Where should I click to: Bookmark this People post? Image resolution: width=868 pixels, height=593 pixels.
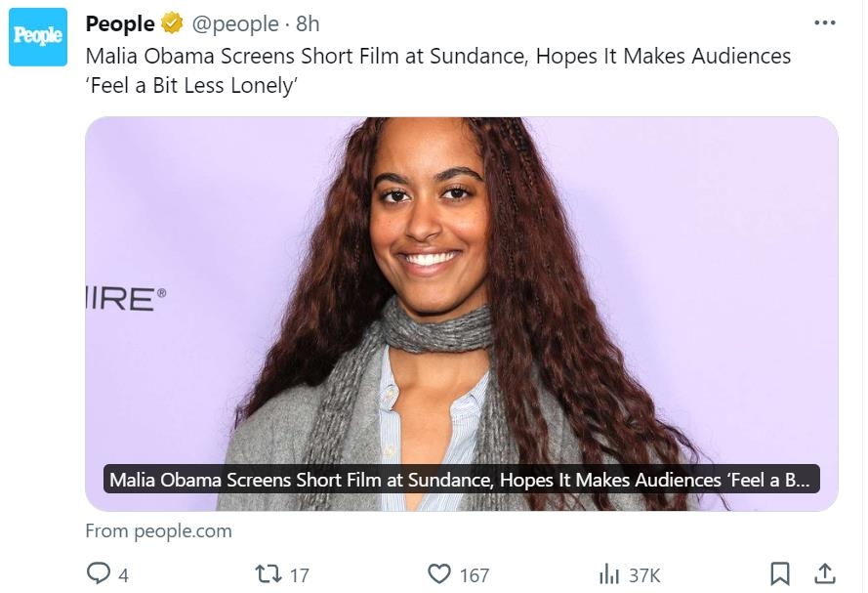(x=780, y=573)
